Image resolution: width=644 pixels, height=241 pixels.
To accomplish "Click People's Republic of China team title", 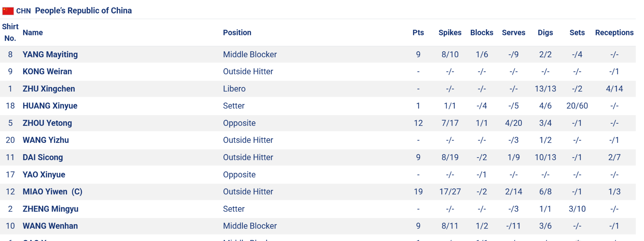I will (83, 11).
